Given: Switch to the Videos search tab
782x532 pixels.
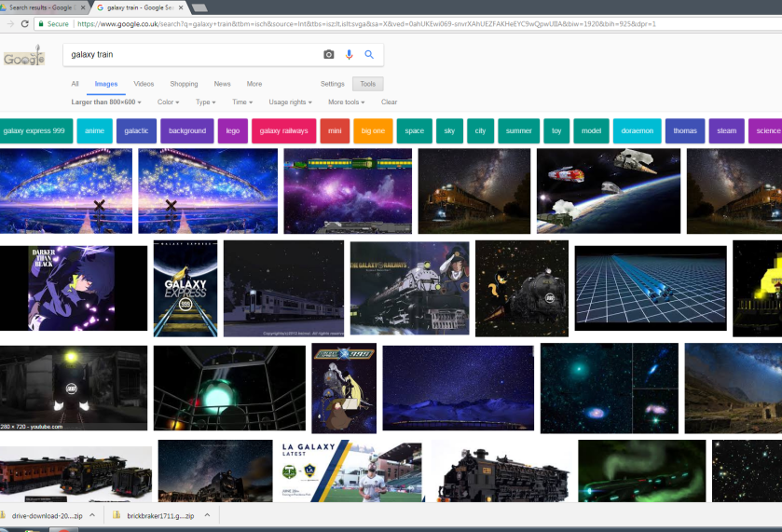Looking at the screenshot, I should (x=144, y=84).
